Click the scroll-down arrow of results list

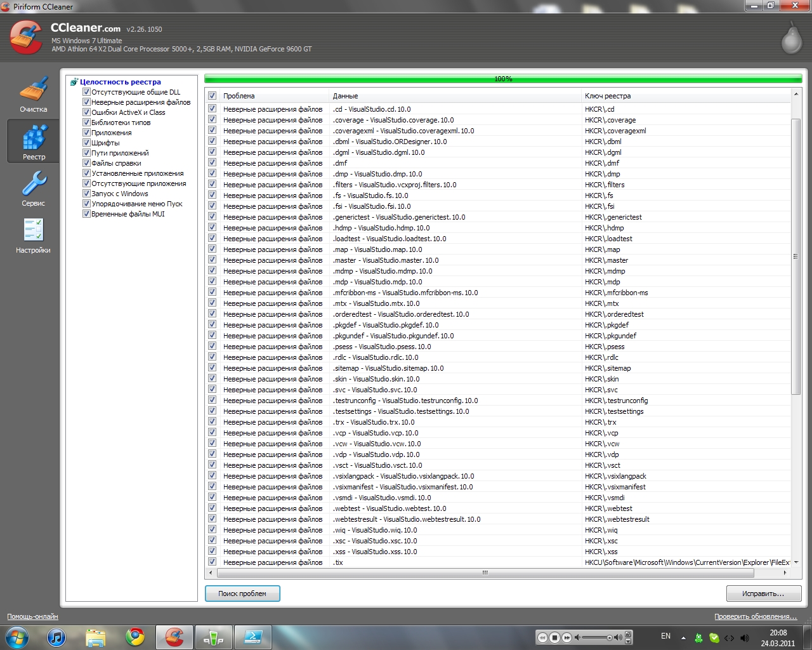[x=796, y=562]
